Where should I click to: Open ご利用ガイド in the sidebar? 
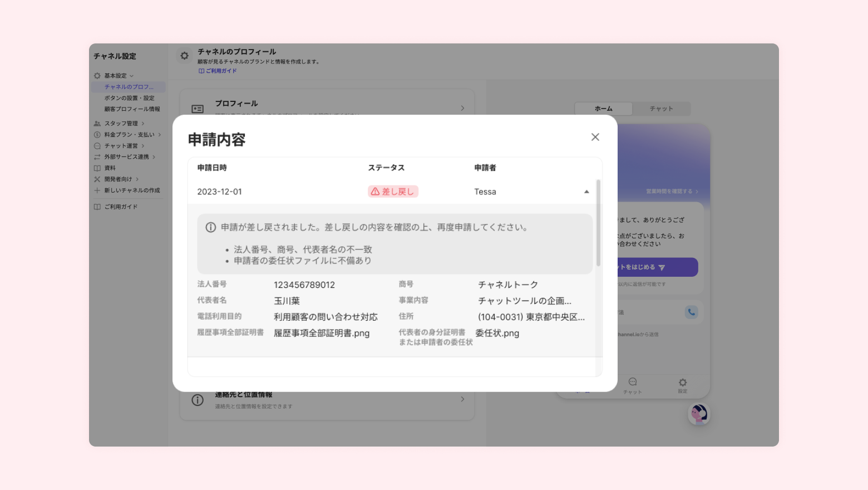(x=121, y=207)
